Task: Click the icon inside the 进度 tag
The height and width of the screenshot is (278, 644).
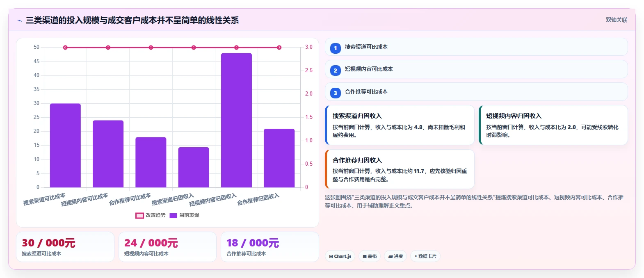Action: click(391, 257)
